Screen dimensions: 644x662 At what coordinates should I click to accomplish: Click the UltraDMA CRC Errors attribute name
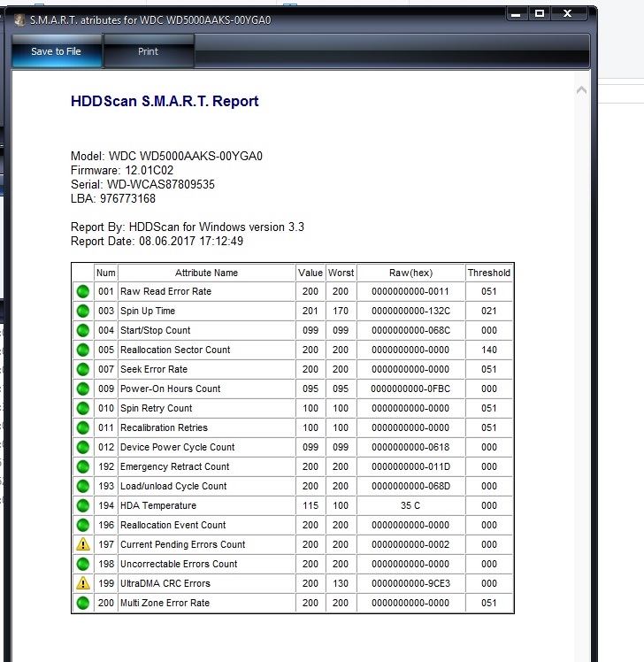point(165,583)
